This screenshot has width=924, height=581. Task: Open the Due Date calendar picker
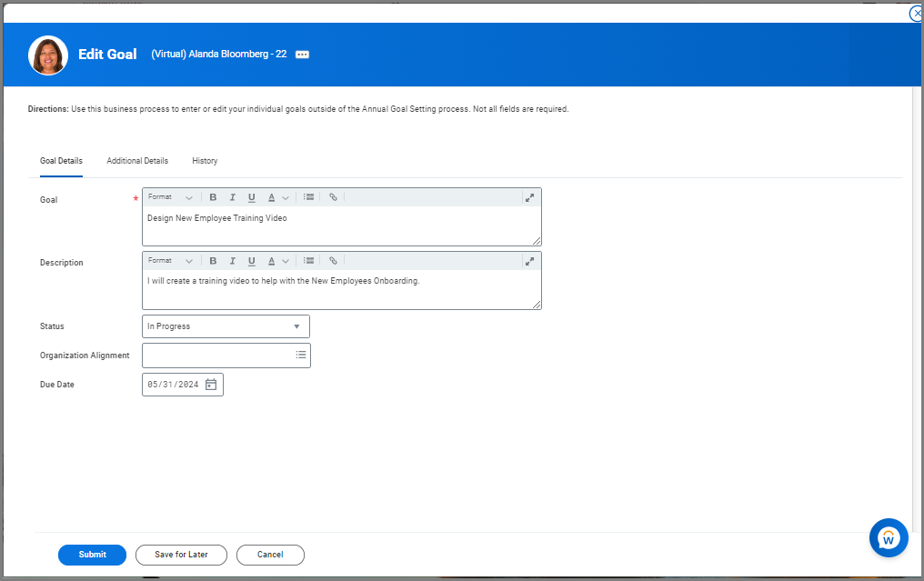(211, 385)
